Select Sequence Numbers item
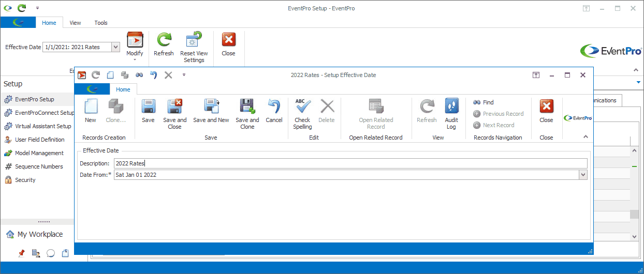644x274 pixels. (x=37, y=166)
